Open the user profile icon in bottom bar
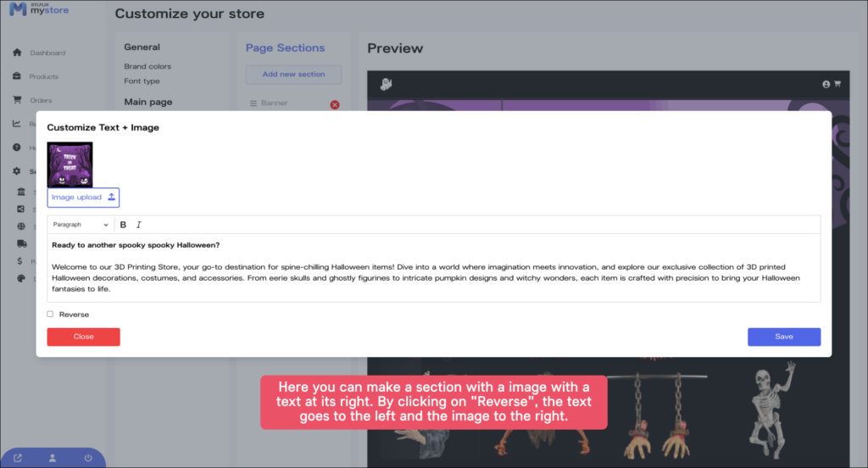The height and width of the screenshot is (468, 868). (x=53, y=458)
